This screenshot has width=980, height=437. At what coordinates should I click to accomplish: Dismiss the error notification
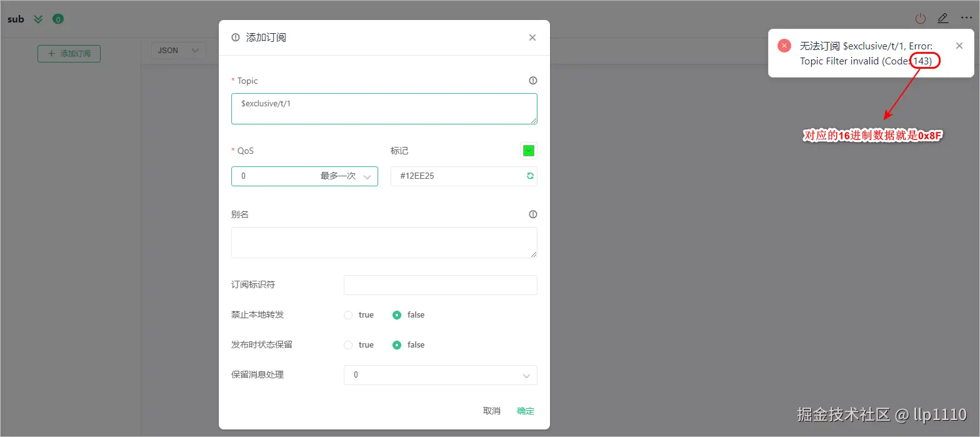coord(959,46)
